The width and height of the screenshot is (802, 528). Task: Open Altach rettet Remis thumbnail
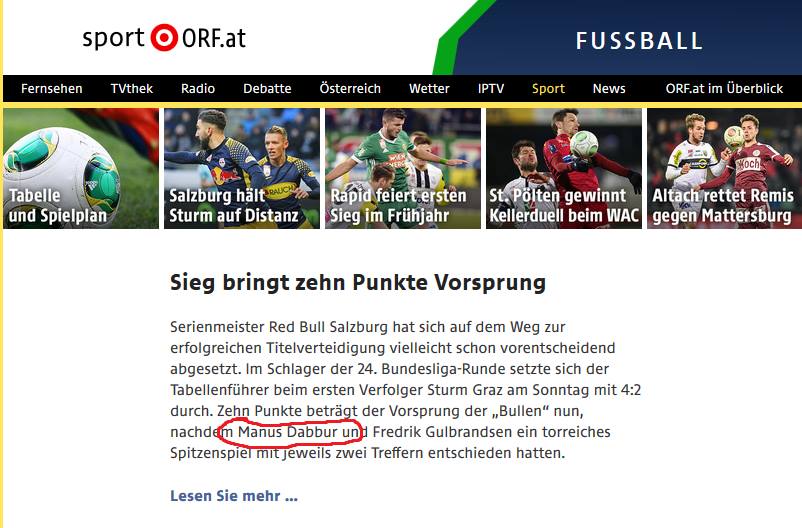[x=724, y=168]
